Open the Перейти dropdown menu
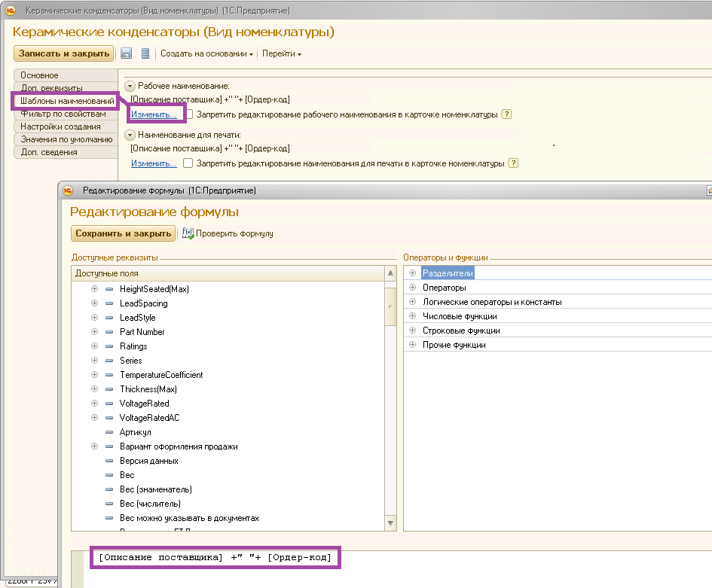 point(281,53)
